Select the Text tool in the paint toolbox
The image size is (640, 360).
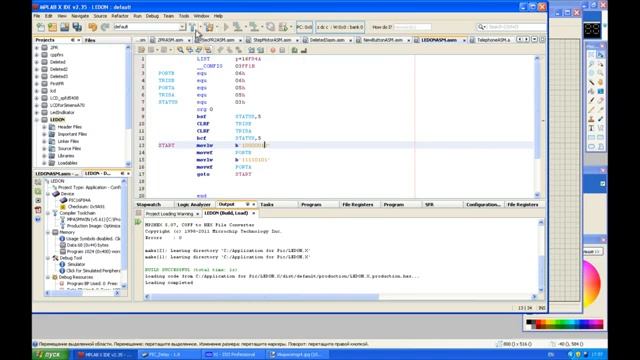coord(591,128)
